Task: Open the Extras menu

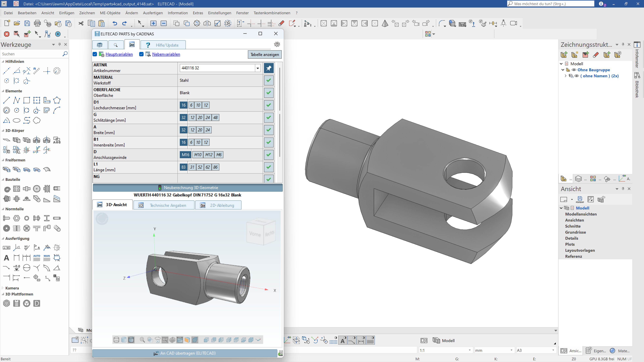Action: (x=198, y=13)
